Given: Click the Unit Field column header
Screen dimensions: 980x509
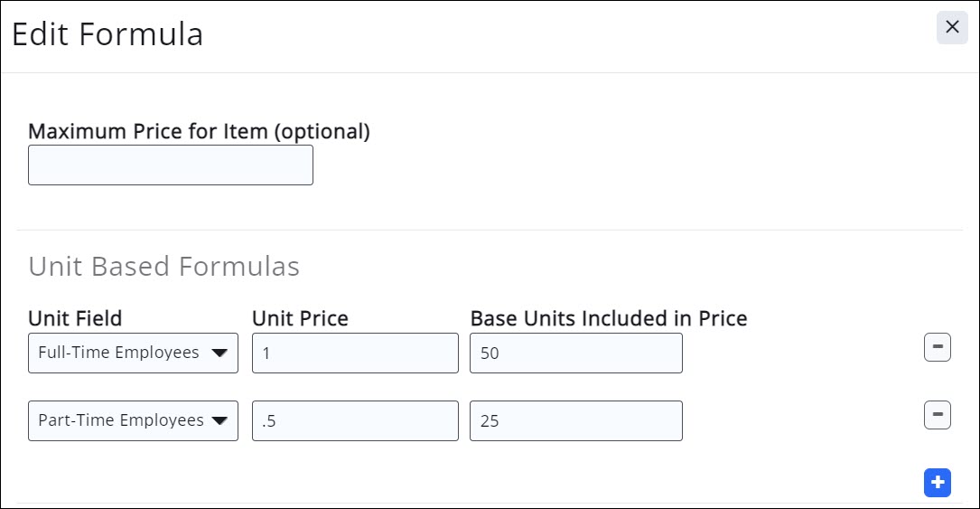Looking at the screenshot, I should click(x=75, y=318).
